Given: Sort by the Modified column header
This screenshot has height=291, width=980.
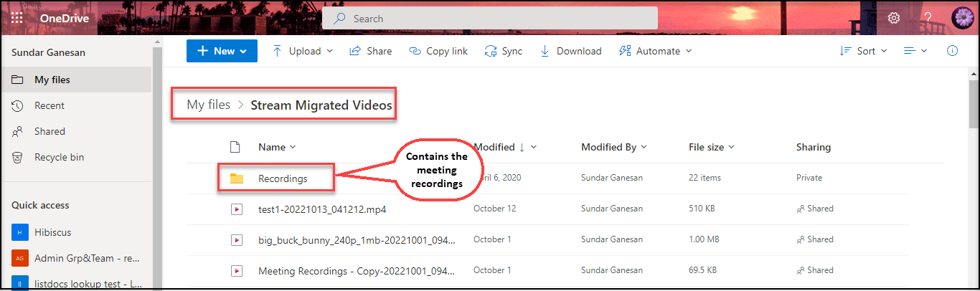Looking at the screenshot, I should click(494, 147).
